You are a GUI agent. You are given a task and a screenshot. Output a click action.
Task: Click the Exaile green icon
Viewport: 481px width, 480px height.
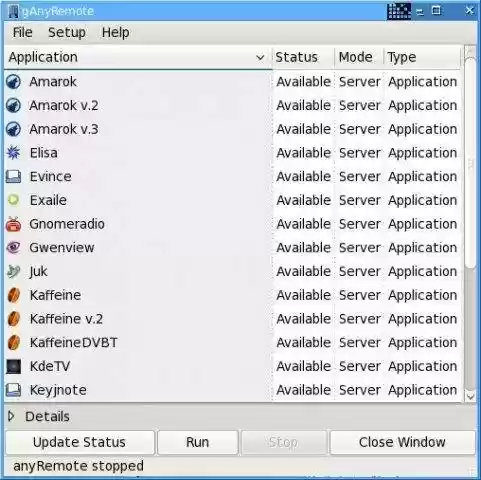(13, 200)
